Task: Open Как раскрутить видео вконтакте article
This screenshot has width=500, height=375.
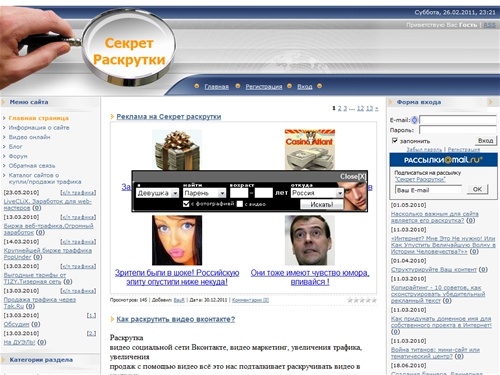Action: (x=176, y=319)
